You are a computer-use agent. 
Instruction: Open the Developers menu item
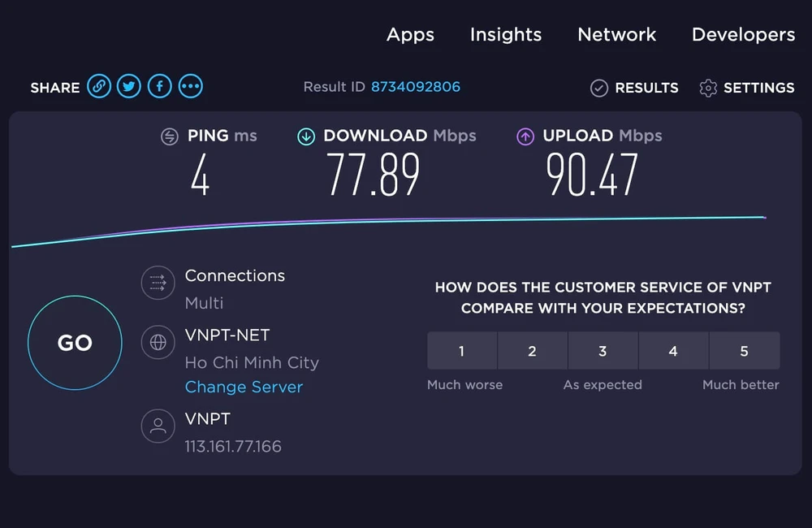coord(743,35)
